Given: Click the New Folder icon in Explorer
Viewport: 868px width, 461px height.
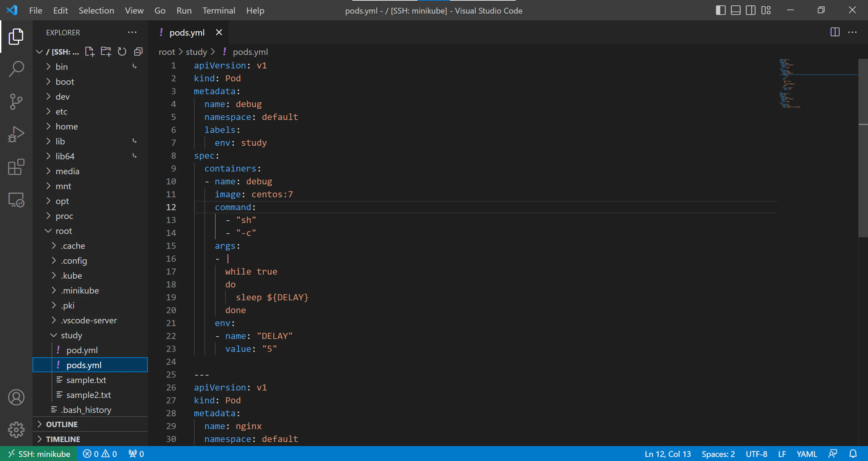Looking at the screenshot, I should pos(106,52).
